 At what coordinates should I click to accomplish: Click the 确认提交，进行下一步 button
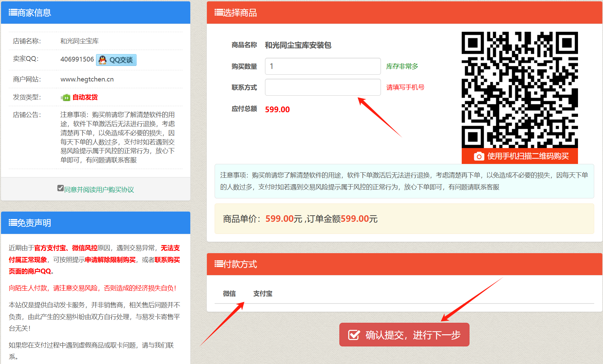[404, 335]
